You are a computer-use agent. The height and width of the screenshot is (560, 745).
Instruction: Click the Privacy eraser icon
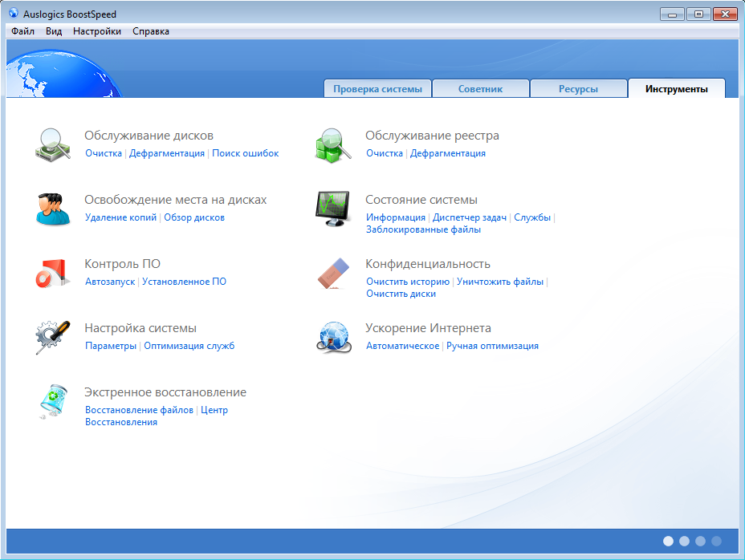333,273
